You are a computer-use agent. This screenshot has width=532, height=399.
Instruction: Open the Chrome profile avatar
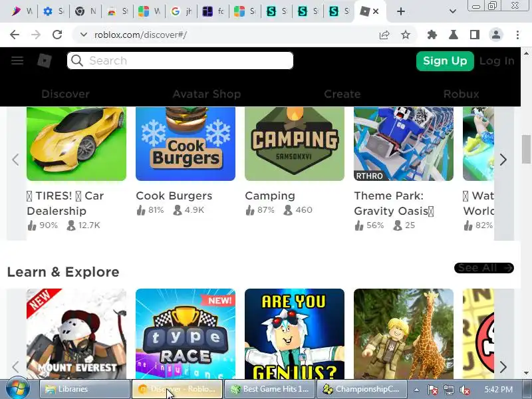pos(496,35)
